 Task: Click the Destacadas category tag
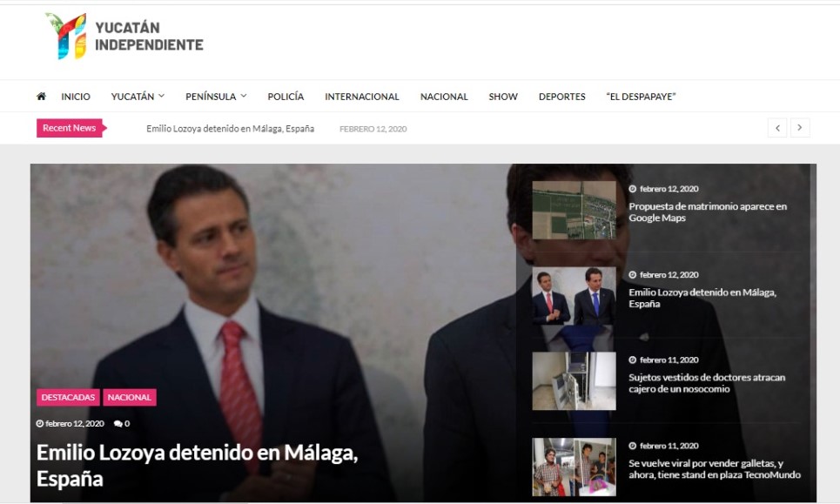[68, 397]
